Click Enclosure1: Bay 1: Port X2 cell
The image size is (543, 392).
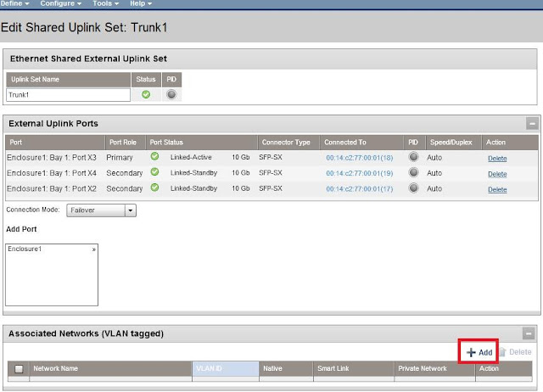pyautogui.click(x=52, y=188)
